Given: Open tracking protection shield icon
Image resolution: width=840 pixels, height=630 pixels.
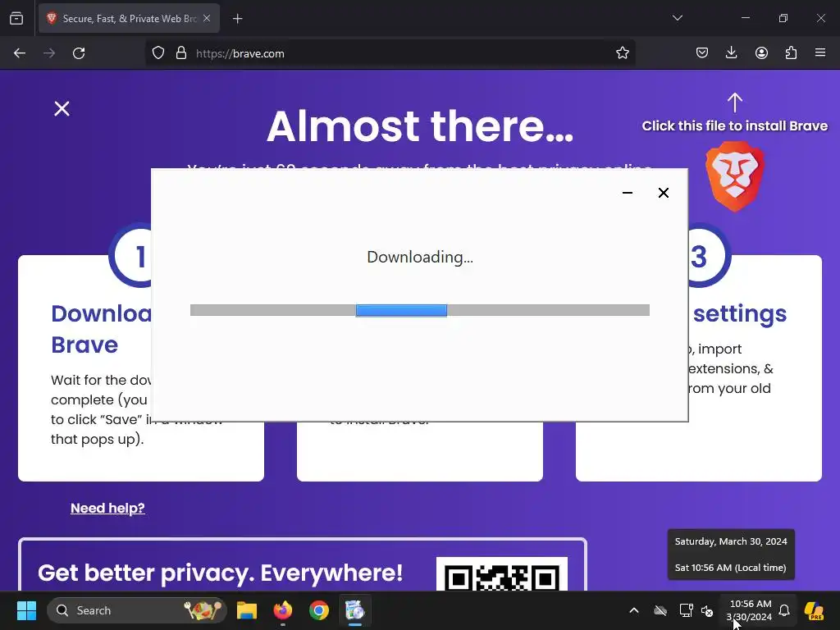Looking at the screenshot, I should click(158, 53).
